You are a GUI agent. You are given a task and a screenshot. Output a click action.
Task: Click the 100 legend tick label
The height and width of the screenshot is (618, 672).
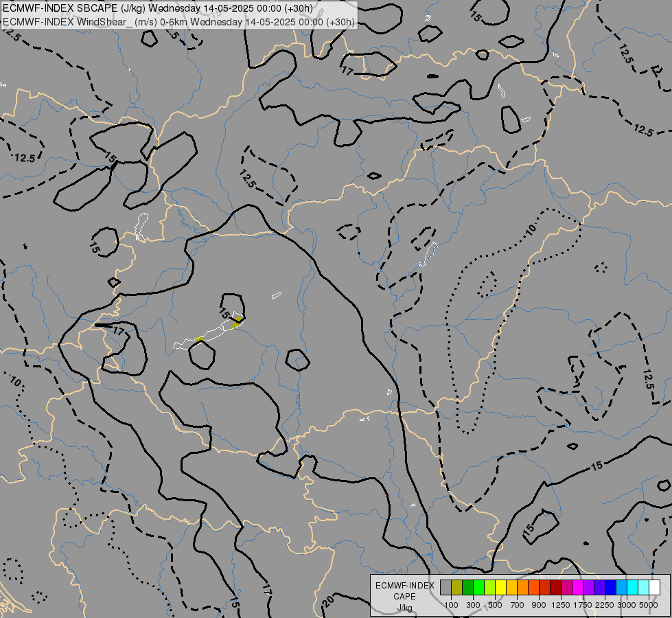click(451, 605)
